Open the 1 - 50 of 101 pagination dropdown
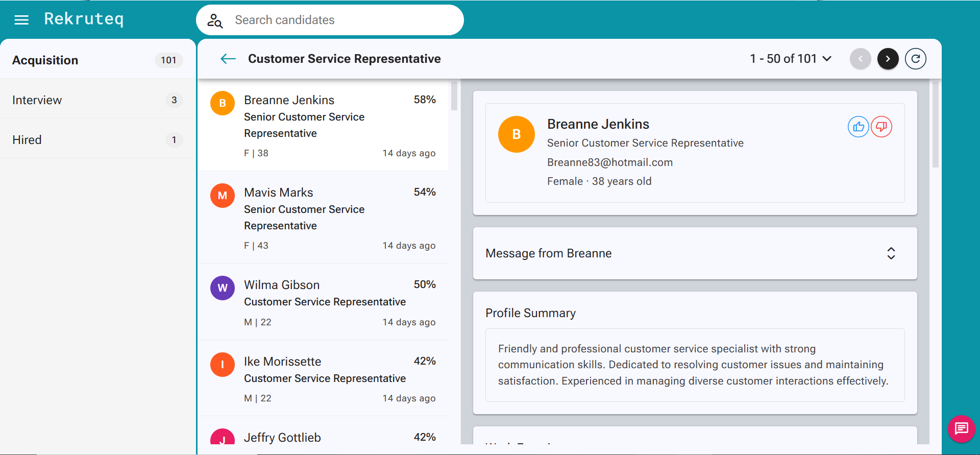The image size is (980, 455). pos(791,59)
